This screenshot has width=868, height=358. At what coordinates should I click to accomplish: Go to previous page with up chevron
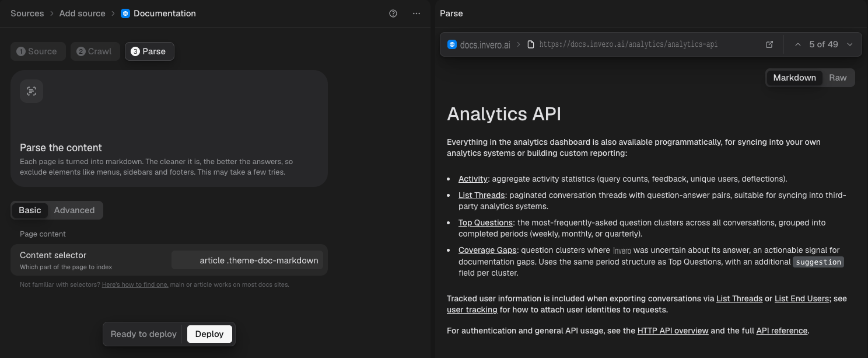coord(797,44)
